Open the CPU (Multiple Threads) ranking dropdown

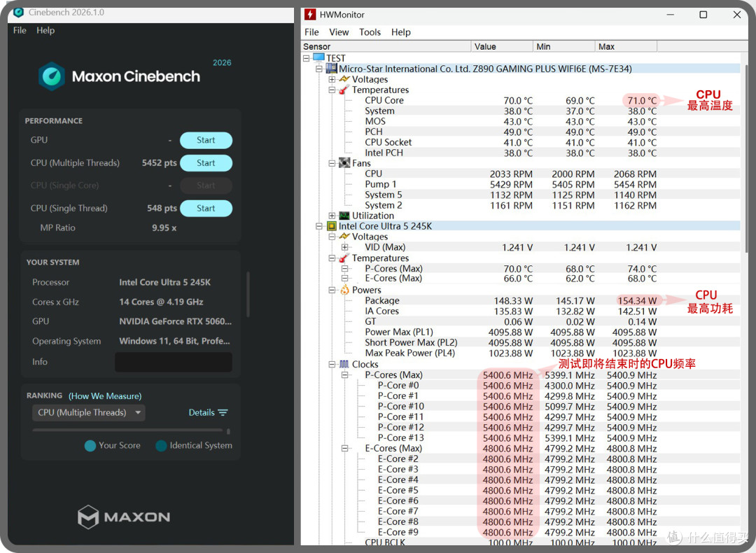point(89,413)
